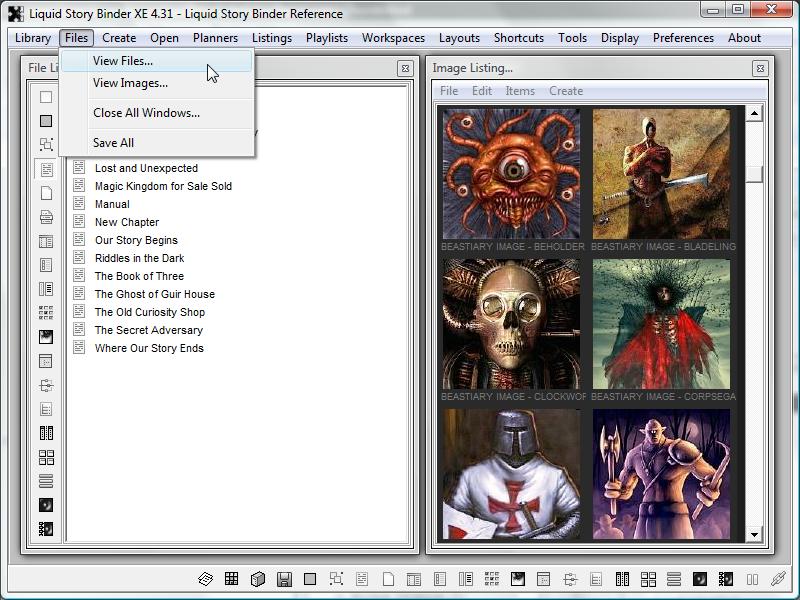Pick Save All from the Files menu
Viewport: 800px width, 600px height.
click(113, 143)
